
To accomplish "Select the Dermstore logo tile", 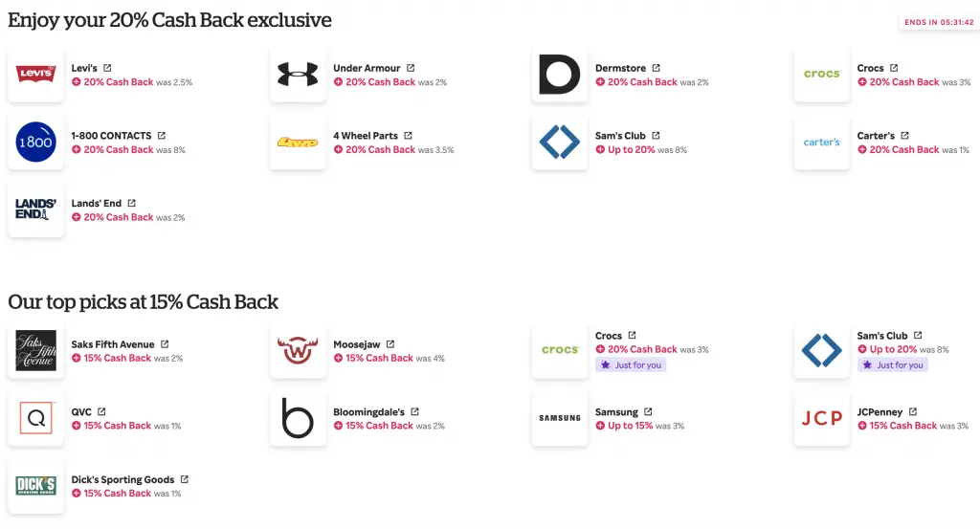I will tap(560, 75).
